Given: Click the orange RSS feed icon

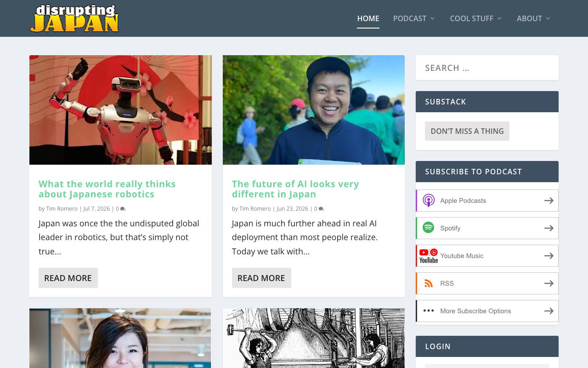Looking at the screenshot, I should [429, 283].
